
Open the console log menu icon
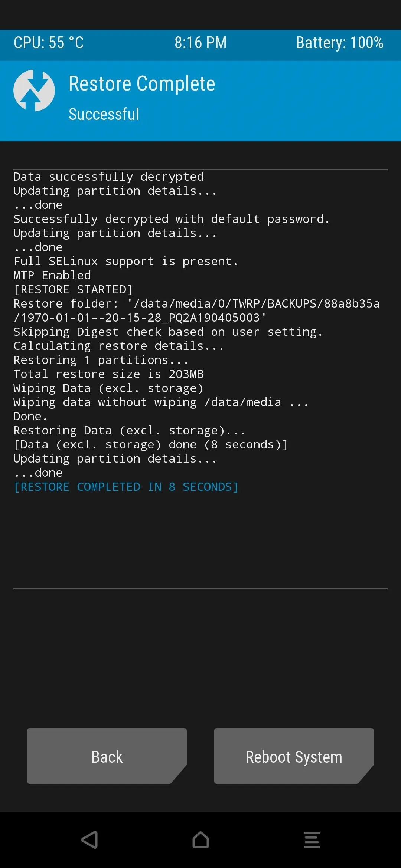coord(312,840)
